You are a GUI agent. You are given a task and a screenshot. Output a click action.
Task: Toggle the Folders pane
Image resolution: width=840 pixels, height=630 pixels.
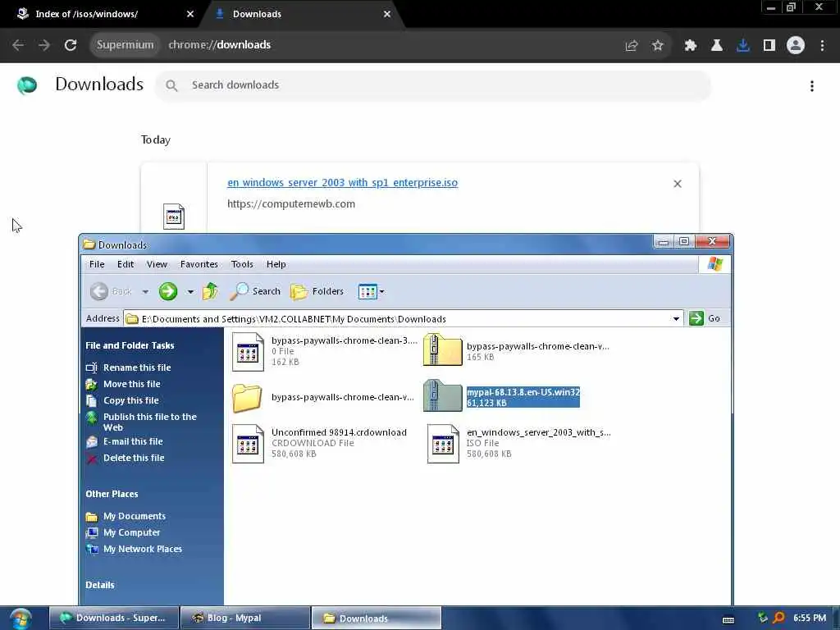317,291
